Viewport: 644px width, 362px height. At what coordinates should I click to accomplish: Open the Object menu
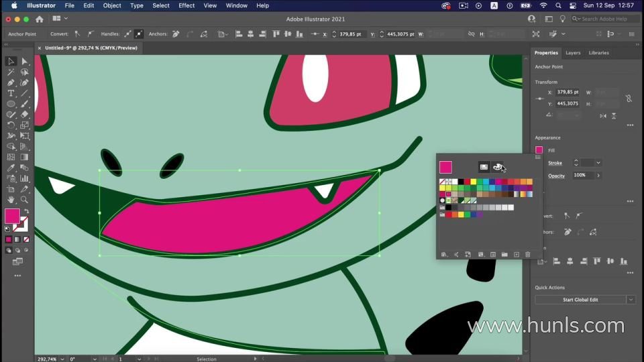click(x=112, y=6)
